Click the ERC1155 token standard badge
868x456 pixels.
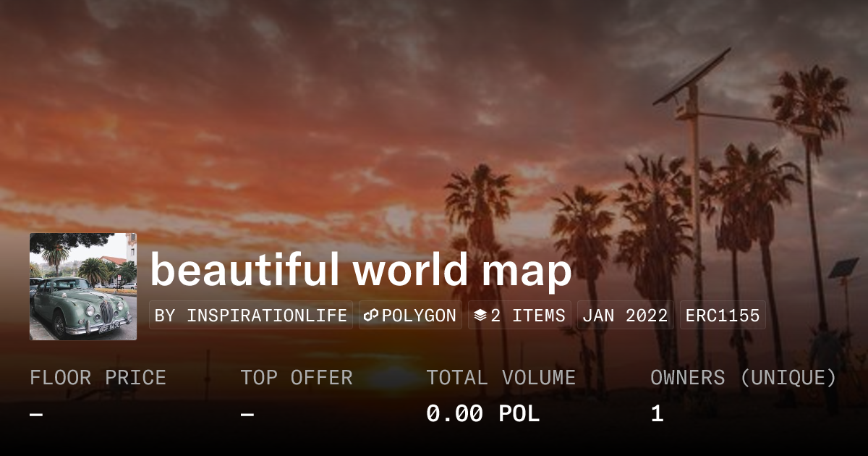(722, 315)
